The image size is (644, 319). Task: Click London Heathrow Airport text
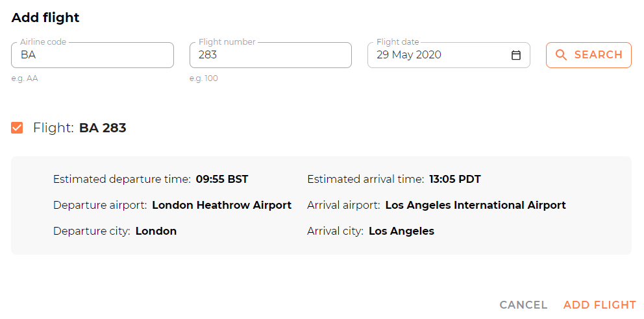pyautogui.click(x=222, y=206)
